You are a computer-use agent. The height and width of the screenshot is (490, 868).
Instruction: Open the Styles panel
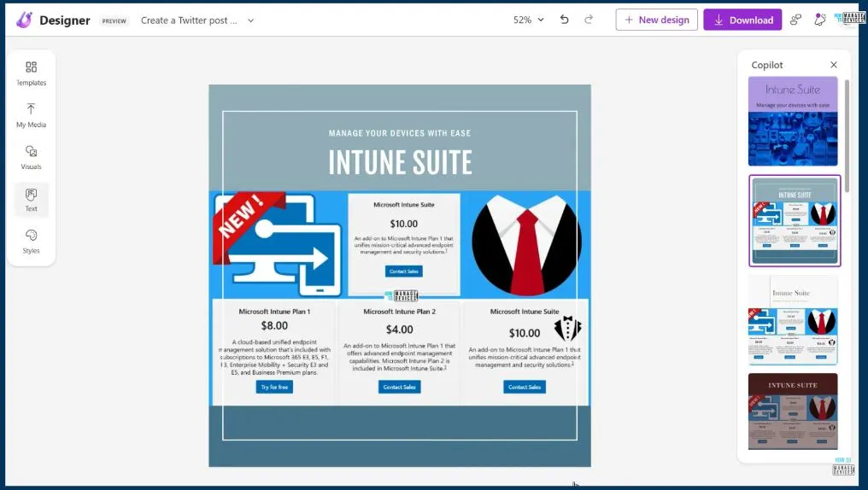[31, 242]
